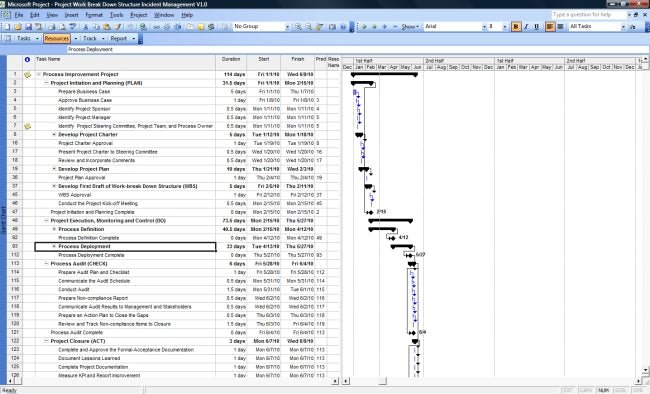Split the selected task
The width and height of the screenshot is (650, 394).
click(177, 27)
